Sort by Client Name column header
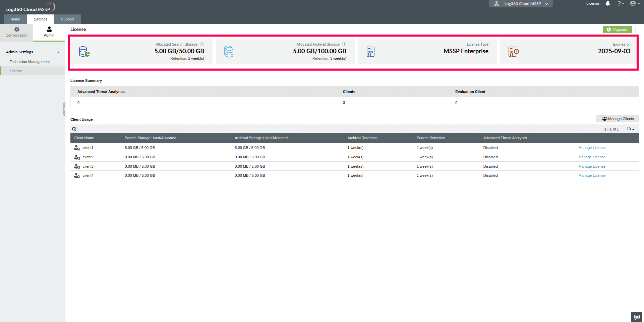 (84, 138)
